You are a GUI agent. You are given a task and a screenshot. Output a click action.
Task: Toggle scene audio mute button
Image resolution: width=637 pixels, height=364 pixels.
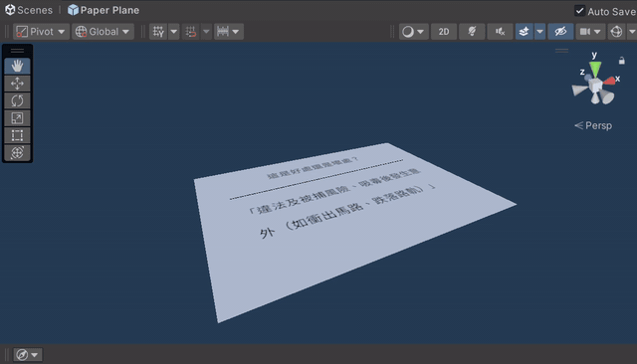[500, 32]
